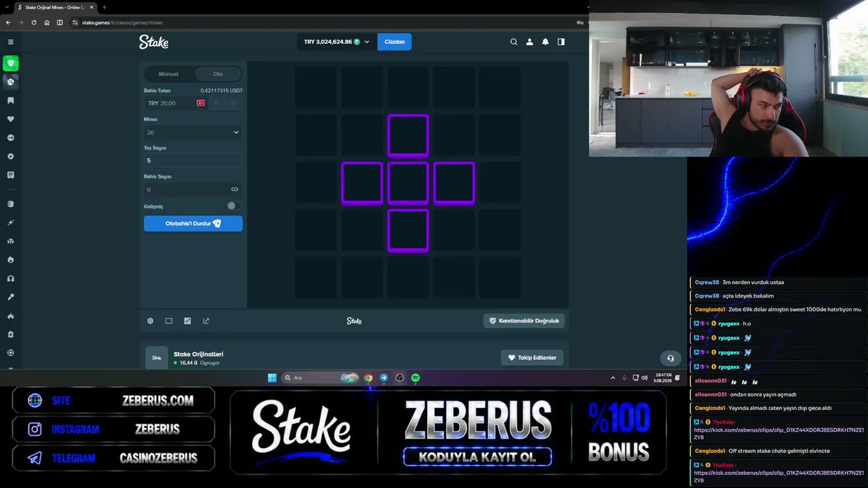Go back using the browser back arrow
The image size is (868, 488).
[8, 22]
